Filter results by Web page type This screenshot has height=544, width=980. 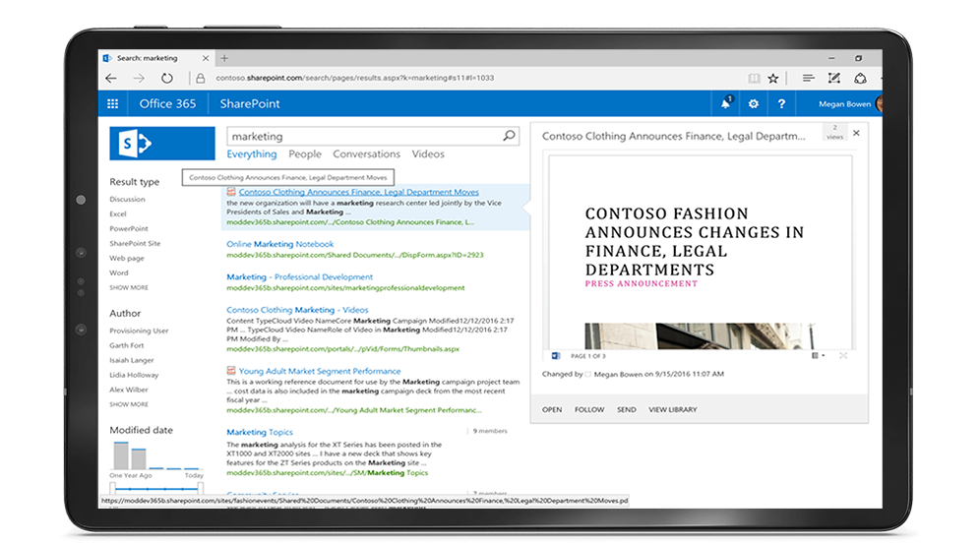127,258
